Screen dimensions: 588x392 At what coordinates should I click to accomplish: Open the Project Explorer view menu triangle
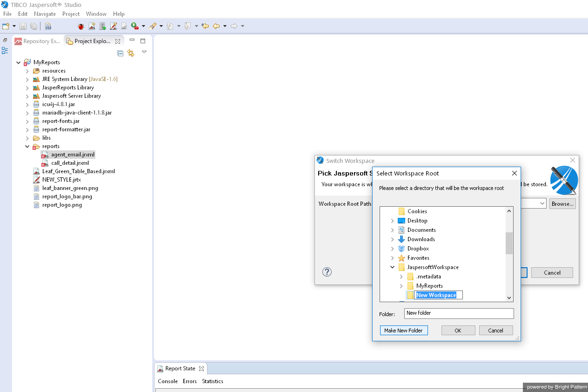144,52
